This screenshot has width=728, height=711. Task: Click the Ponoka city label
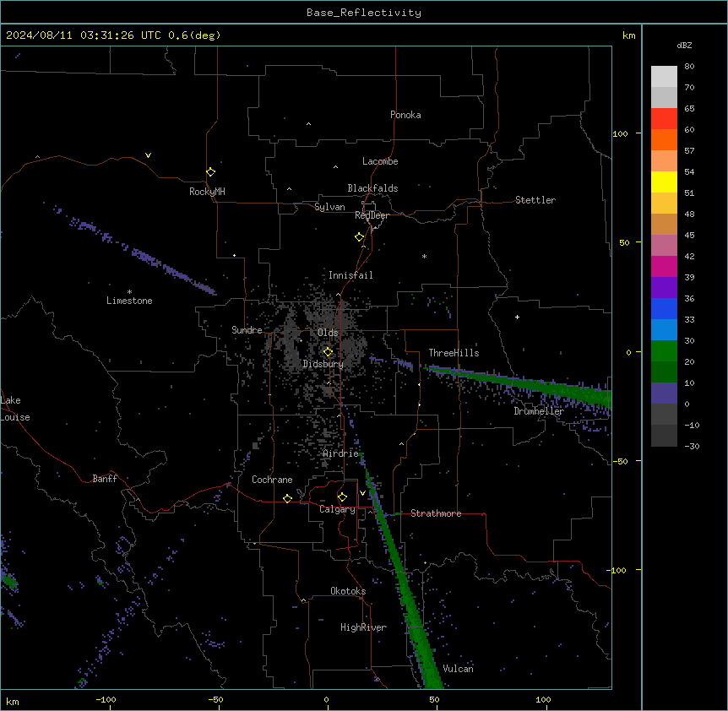[x=405, y=115]
